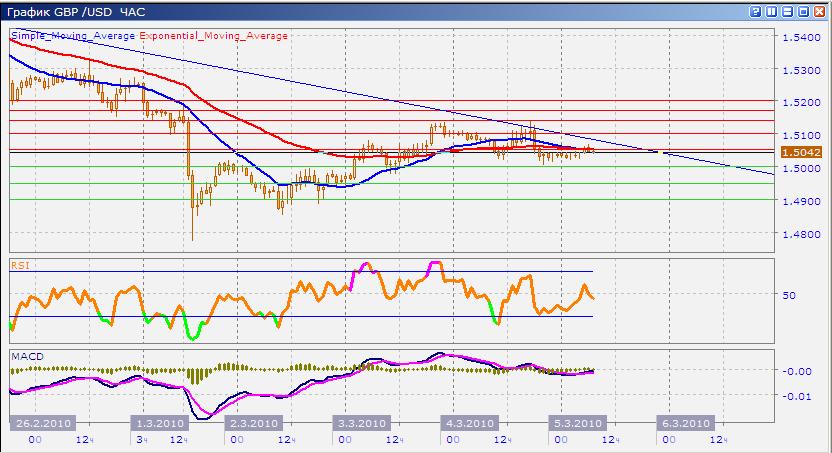Click the horizontal split layout icon
The height and width of the screenshot is (453, 832).
(787, 11)
